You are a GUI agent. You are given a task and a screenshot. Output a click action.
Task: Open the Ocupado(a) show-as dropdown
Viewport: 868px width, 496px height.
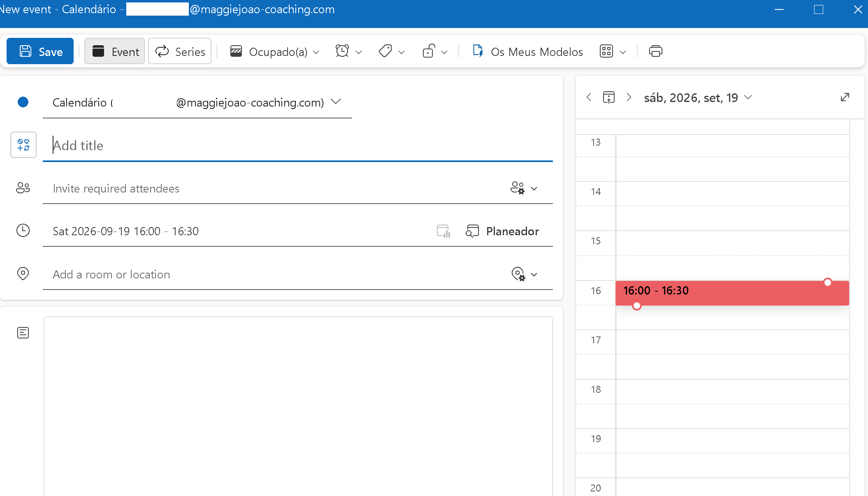[274, 52]
